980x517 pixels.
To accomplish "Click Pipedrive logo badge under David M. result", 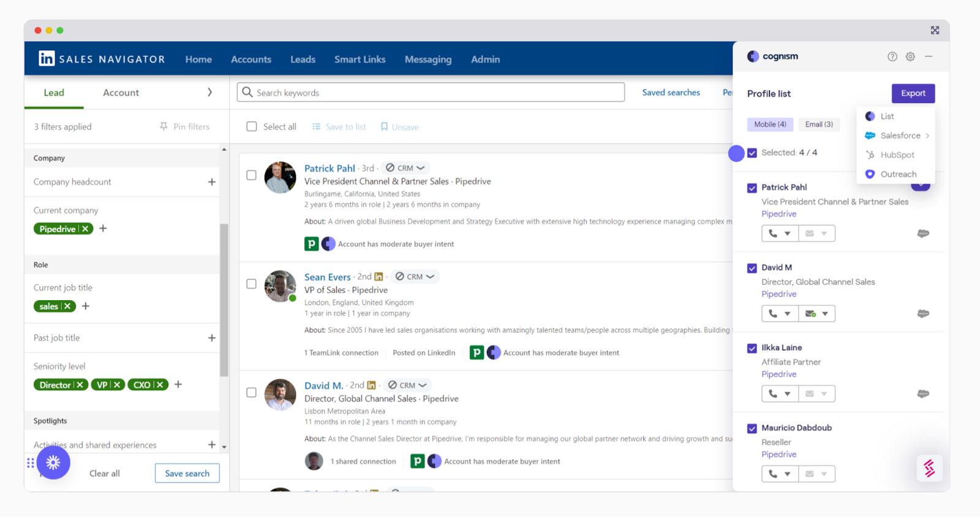I will click(x=418, y=461).
